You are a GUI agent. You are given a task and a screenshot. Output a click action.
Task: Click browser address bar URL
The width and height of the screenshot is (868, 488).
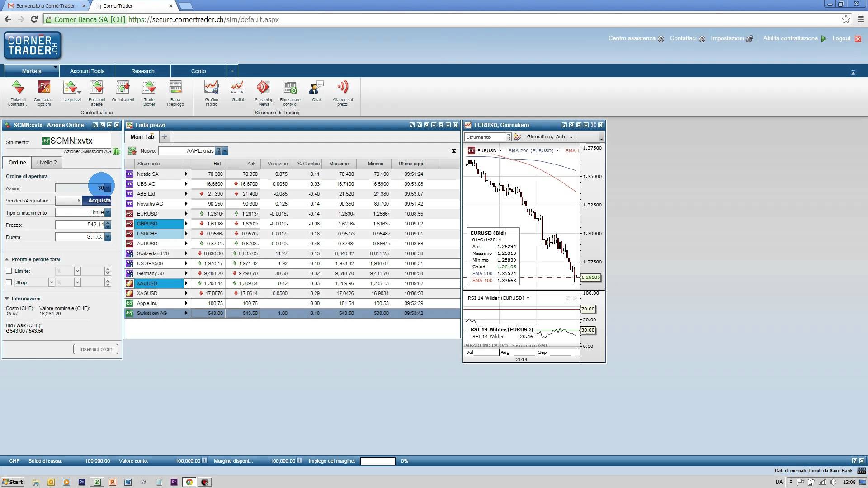point(203,19)
